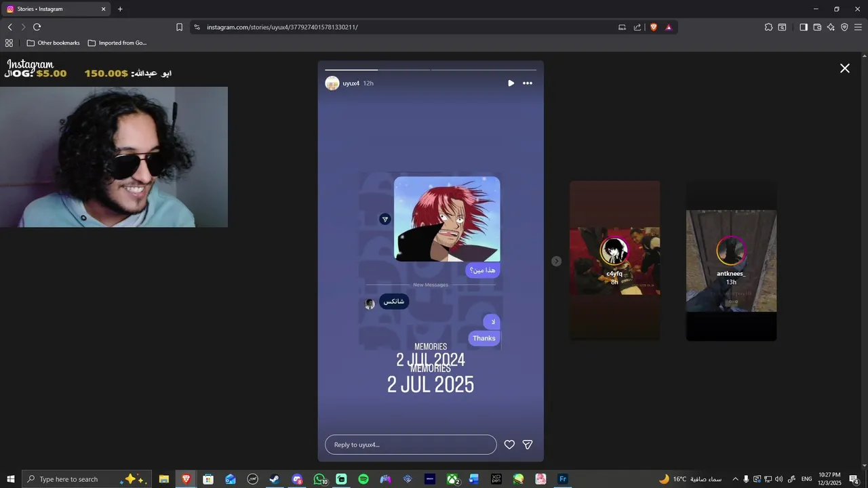Open File Explorer from the taskbar

[164, 479]
